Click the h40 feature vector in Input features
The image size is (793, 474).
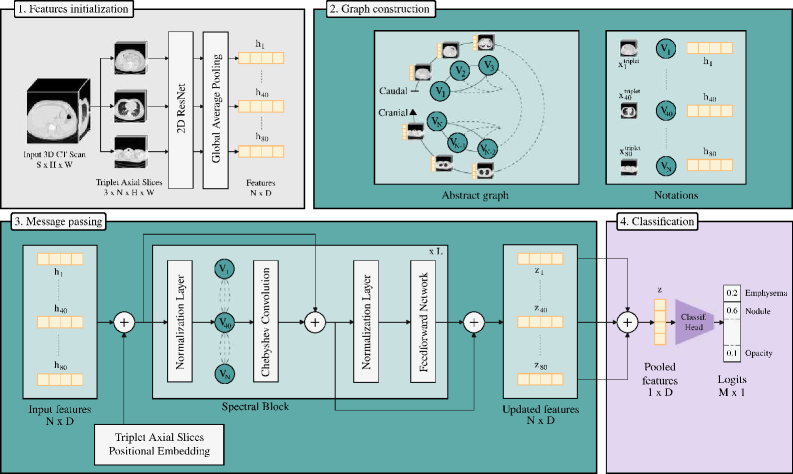[x=60, y=322]
